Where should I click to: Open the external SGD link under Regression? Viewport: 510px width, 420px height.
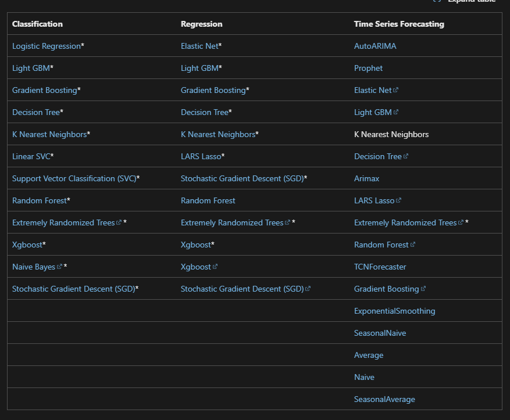245,289
